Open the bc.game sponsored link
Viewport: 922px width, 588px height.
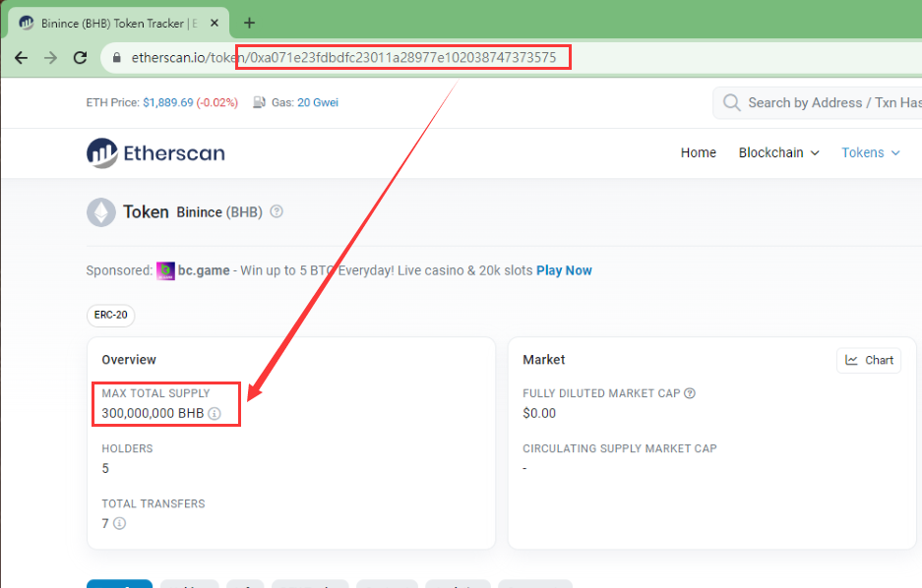[x=204, y=270]
